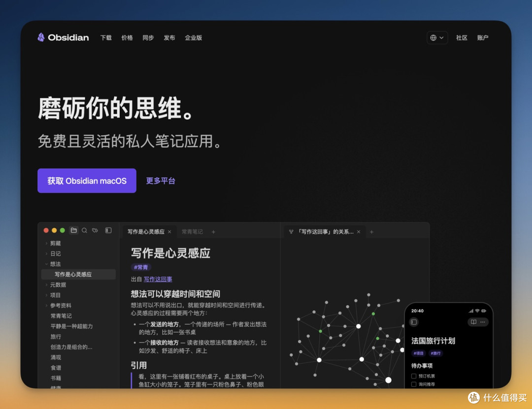This screenshot has width=532, height=409.
Task: Click the #常青 tag
Action: [141, 267]
